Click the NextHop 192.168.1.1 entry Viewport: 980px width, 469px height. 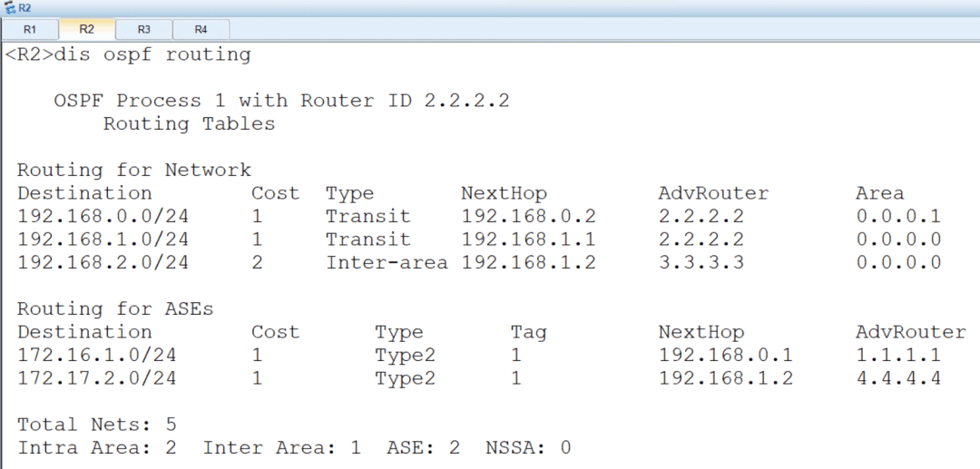pos(529,239)
